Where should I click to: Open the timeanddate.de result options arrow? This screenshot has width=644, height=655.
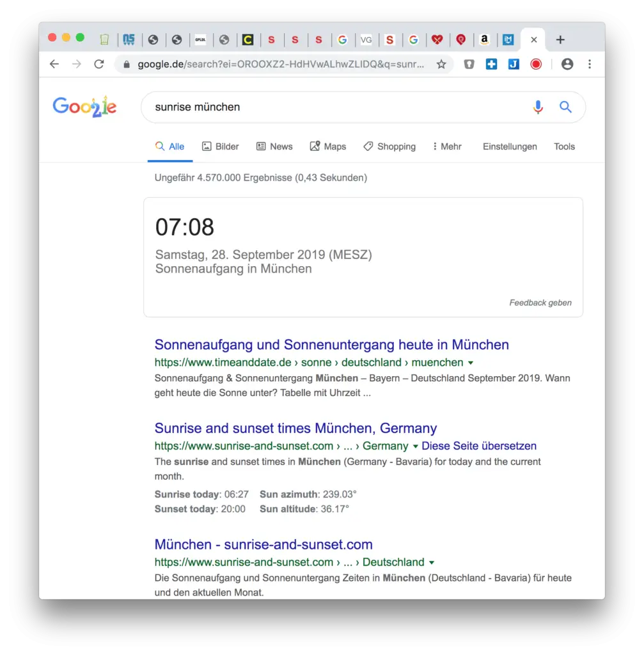pyautogui.click(x=471, y=363)
